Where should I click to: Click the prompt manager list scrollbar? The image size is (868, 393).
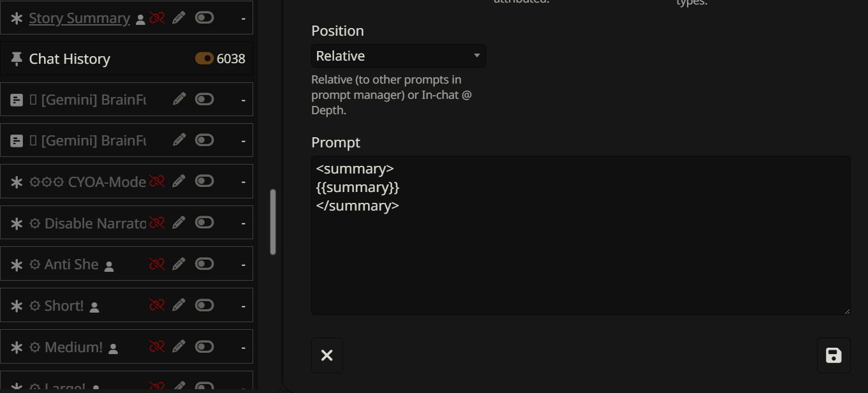(273, 221)
